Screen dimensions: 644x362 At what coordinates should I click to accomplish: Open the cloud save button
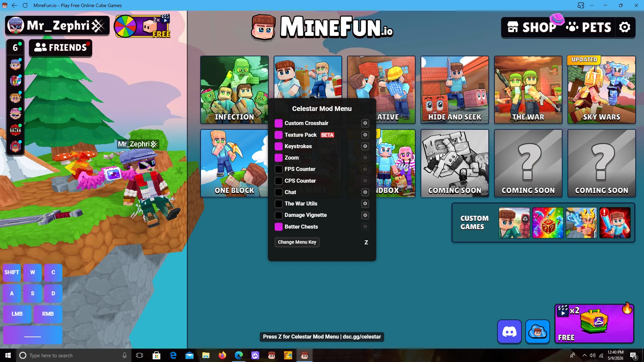coord(538,332)
